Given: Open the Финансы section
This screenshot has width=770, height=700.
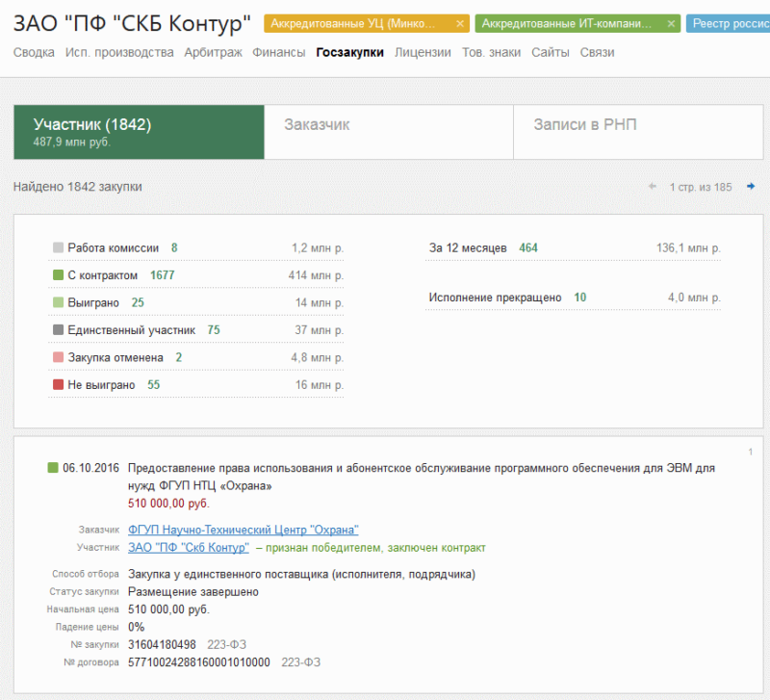Looking at the screenshot, I should coord(278,52).
